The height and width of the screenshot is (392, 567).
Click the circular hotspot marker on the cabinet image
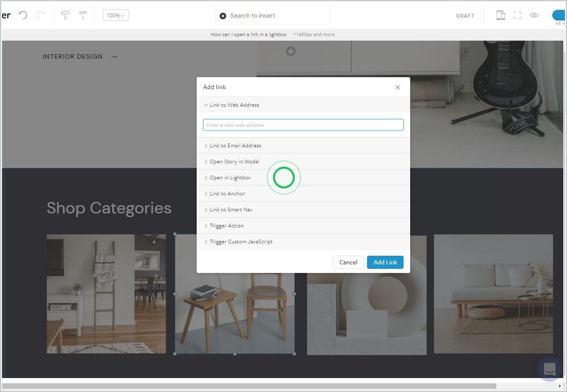(x=291, y=51)
